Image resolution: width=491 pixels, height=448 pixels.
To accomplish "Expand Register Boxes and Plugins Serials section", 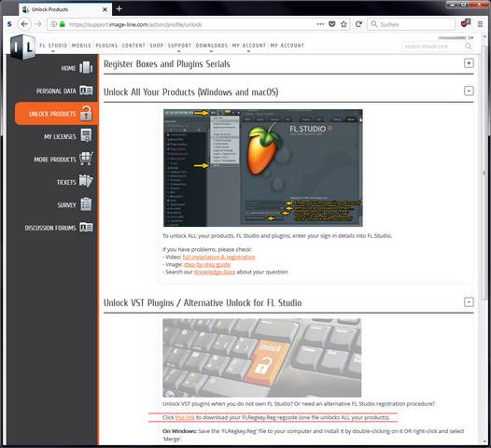I will coord(469,63).
